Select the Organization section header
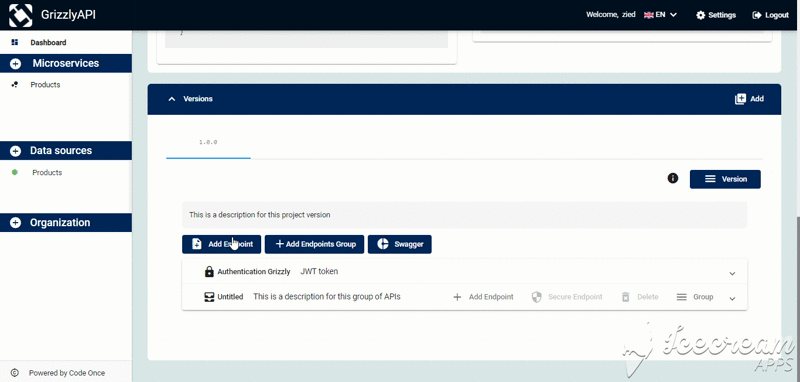Screen dimensions: 800x382 pos(66,222)
